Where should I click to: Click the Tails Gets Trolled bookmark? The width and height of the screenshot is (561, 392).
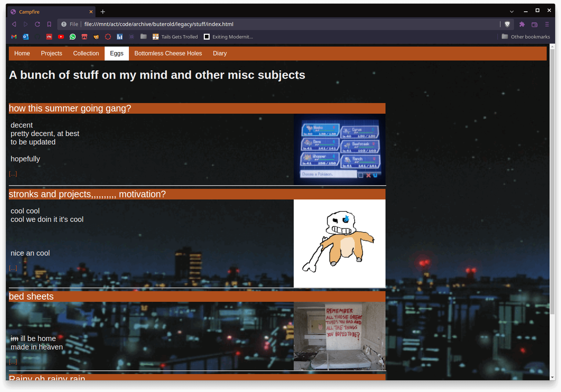(x=175, y=37)
